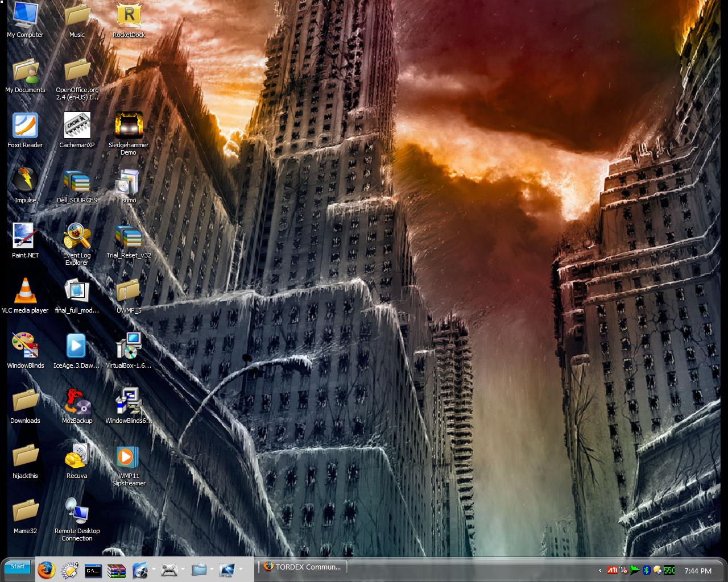Launch WinRAR from the quick launch bar
This screenshot has height=582, width=728.
point(116,570)
